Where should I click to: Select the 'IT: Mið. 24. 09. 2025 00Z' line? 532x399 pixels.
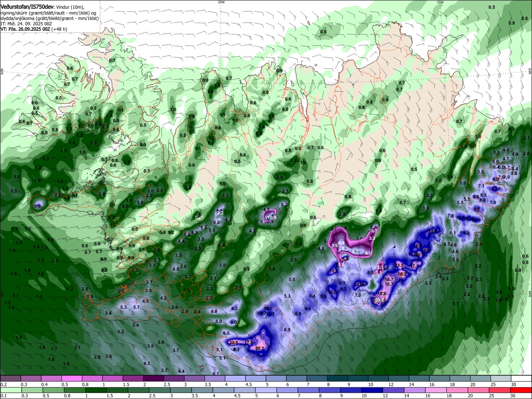pyautogui.click(x=26, y=24)
